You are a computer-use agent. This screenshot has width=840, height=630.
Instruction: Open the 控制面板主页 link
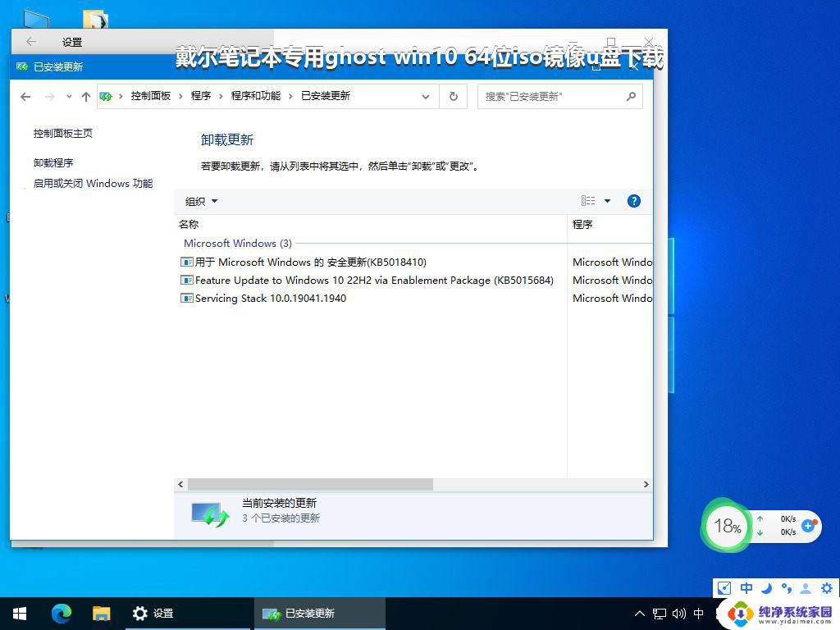63,133
